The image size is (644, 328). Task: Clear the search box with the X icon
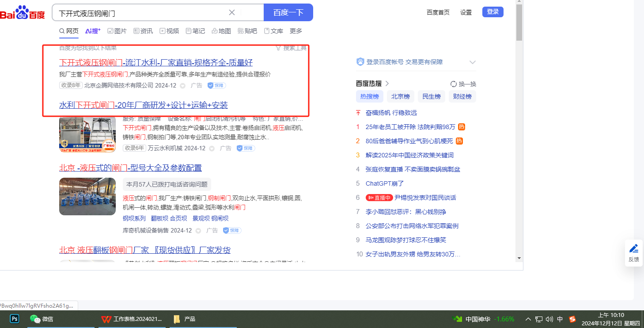[232, 12]
